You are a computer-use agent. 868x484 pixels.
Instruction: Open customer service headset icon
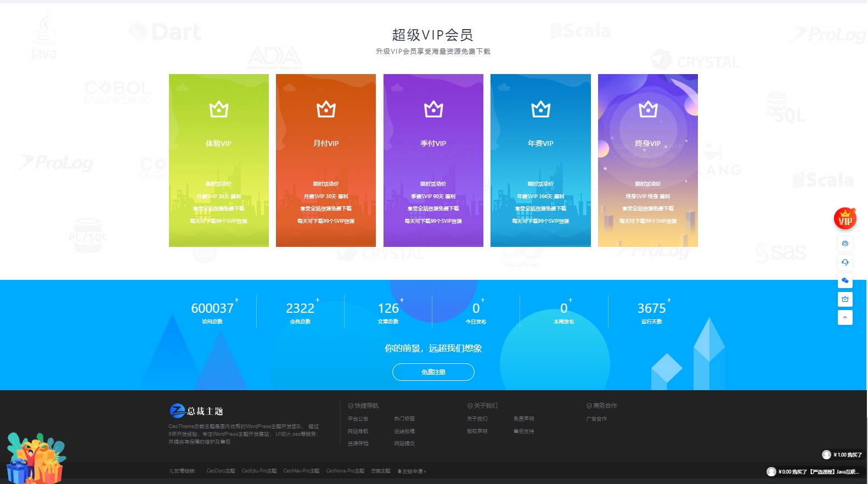pos(845,262)
